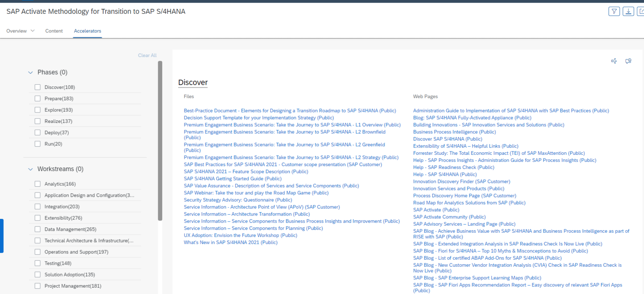
Task: Check the Integration(203) workstream filter
Action: [37, 206]
